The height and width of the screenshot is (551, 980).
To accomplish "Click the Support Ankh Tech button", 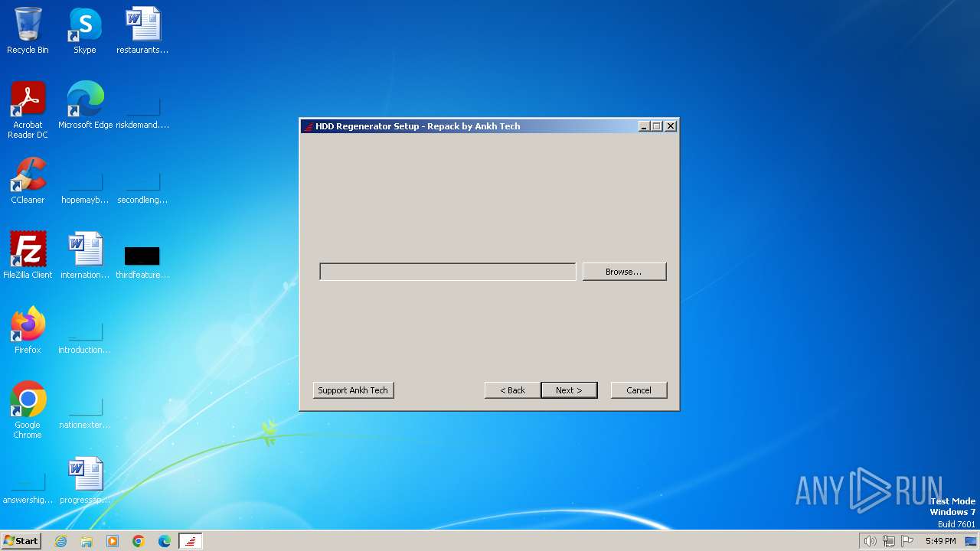I will pos(353,390).
